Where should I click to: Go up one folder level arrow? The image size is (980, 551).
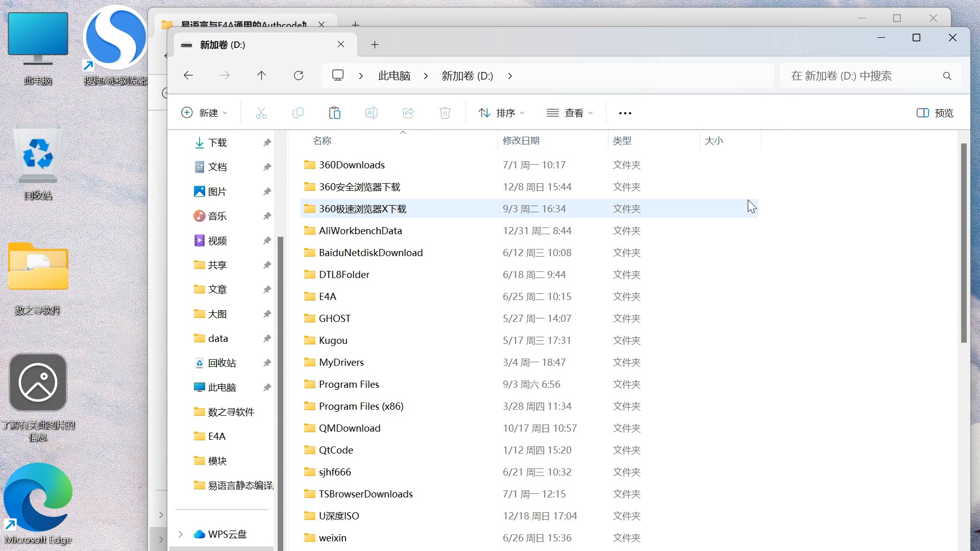pos(261,76)
